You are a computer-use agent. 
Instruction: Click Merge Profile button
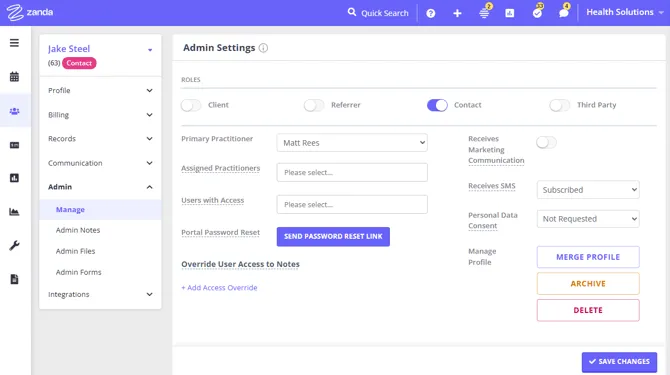pos(588,257)
